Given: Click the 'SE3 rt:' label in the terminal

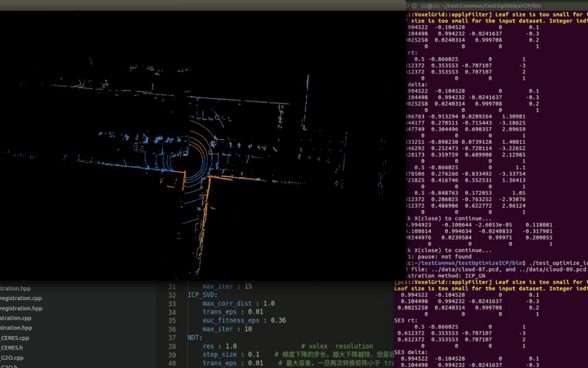Looking at the screenshot, I should pos(406,320).
